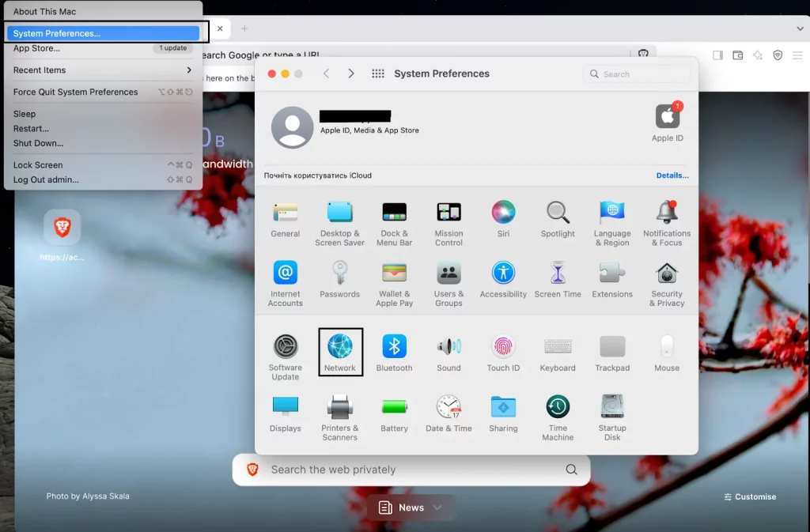This screenshot has height=532, width=810.
Task: Choose Shut Down… from Apple menu
Action: (104, 143)
